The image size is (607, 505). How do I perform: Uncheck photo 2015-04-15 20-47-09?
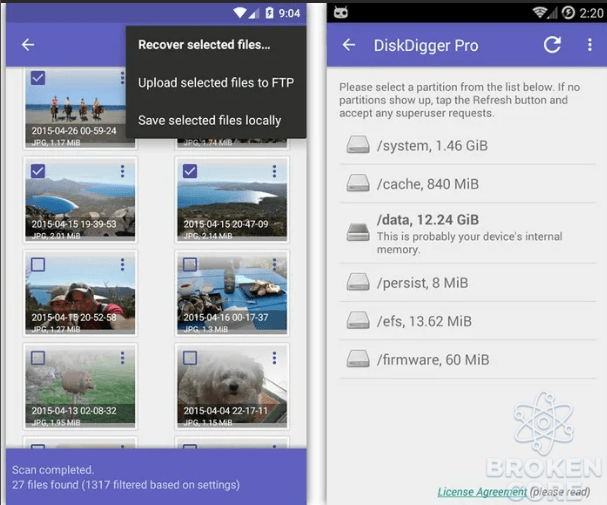pyautogui.click(x=190, y=171)
